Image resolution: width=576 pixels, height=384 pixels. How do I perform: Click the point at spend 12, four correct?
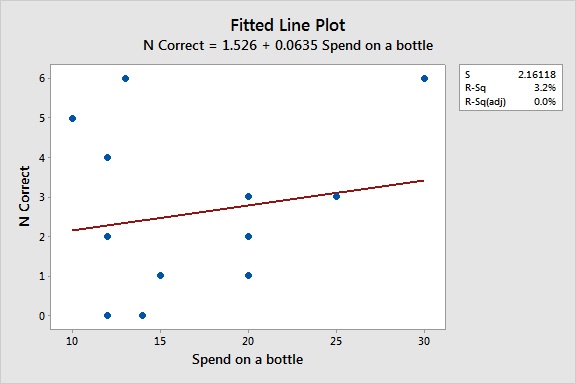coord(107,158)
